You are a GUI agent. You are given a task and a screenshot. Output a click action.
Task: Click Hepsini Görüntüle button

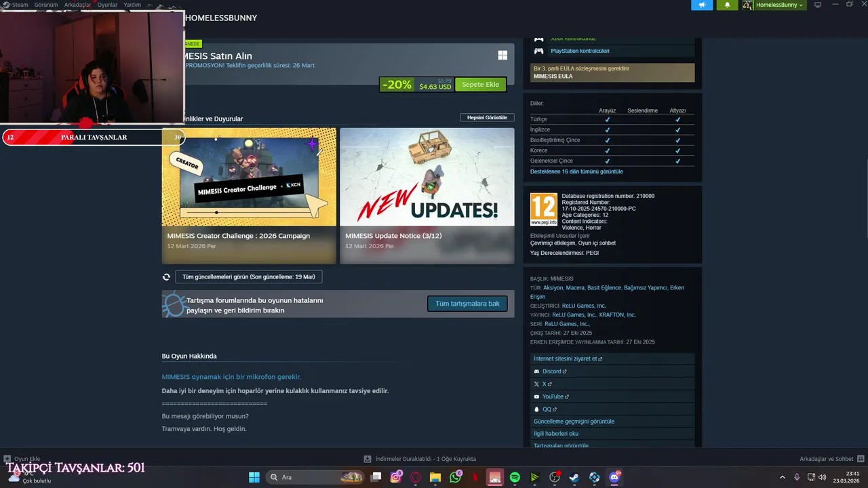pyautogui.click(x=487, y=117)
